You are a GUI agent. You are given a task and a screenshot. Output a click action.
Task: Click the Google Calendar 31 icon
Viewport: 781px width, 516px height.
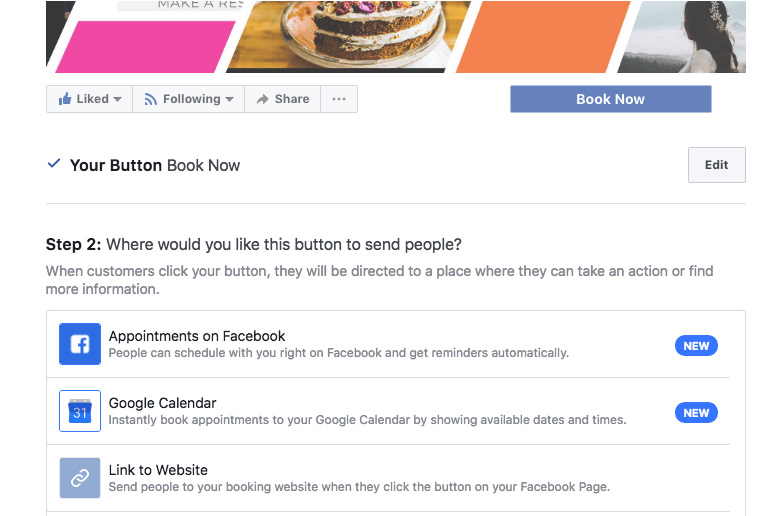[x=80, y=411]
